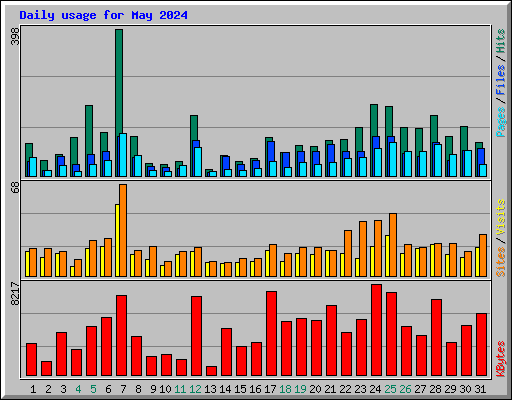Select the red KBytes bar for day 12
This screenshot has width=512, height=400.
pyautogui.click(x=196, y=336)
